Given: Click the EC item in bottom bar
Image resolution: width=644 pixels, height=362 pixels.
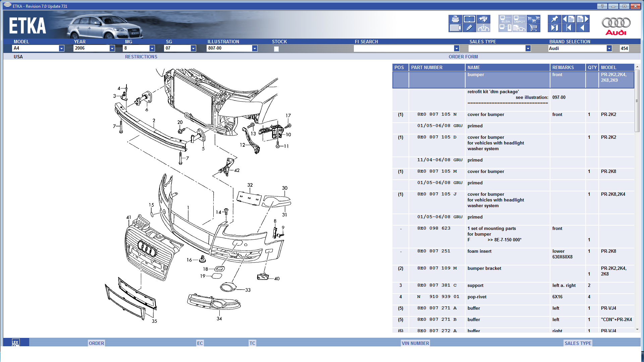Looking at the screenshot, I should click(x=200, y=343).
